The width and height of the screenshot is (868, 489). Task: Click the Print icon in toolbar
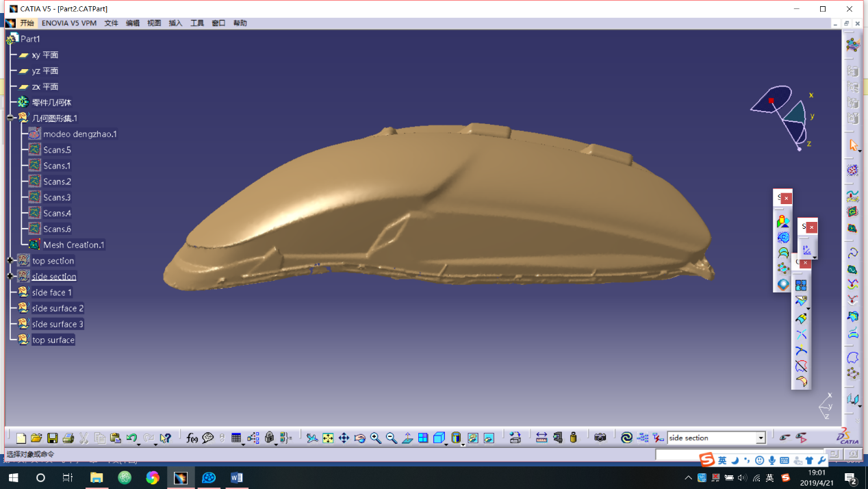click(68, 438)
